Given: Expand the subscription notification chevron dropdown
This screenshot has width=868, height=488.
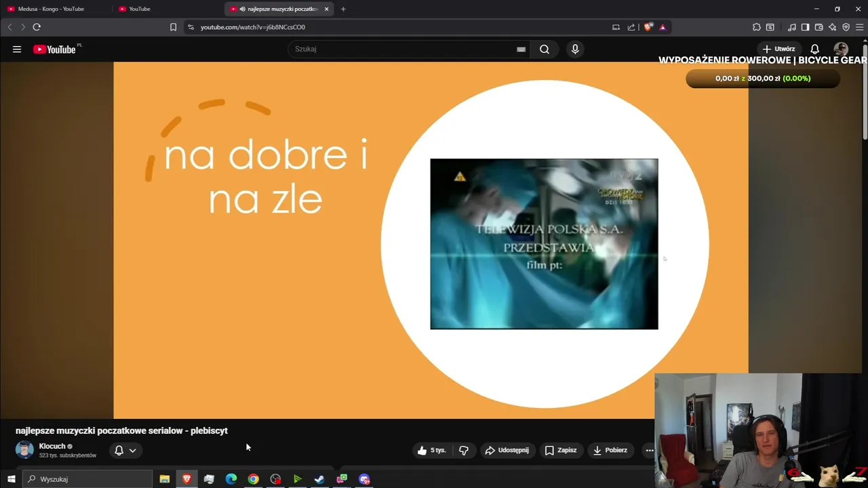Looking at the screenshot, I should [x=133, y=450].
